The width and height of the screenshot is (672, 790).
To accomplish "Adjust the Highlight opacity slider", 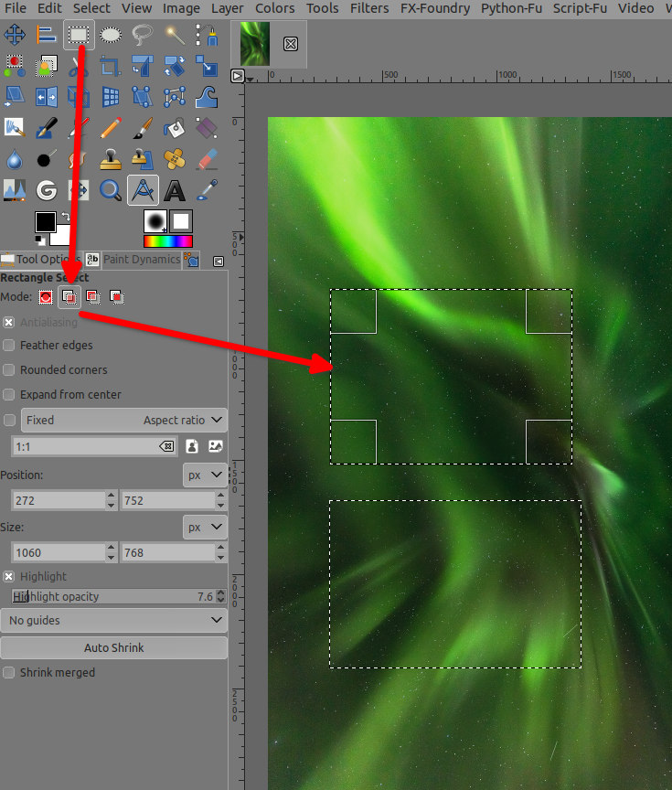I will pos(114,596).
